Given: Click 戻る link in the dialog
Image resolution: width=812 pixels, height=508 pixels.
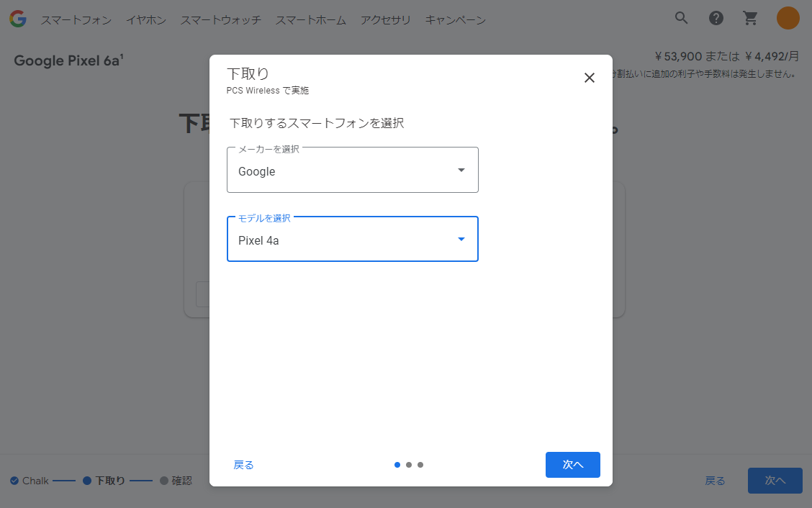Looking at the screenshot, I should (x=243, y=465).
